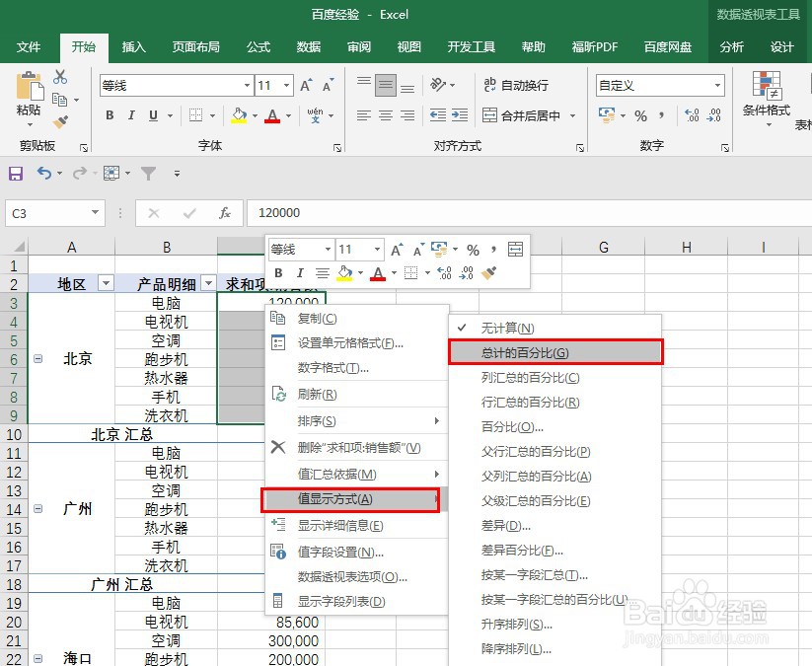812x666 pixels.
Task: Click the Paste clipboard icon
Action: tap(30, 86)
